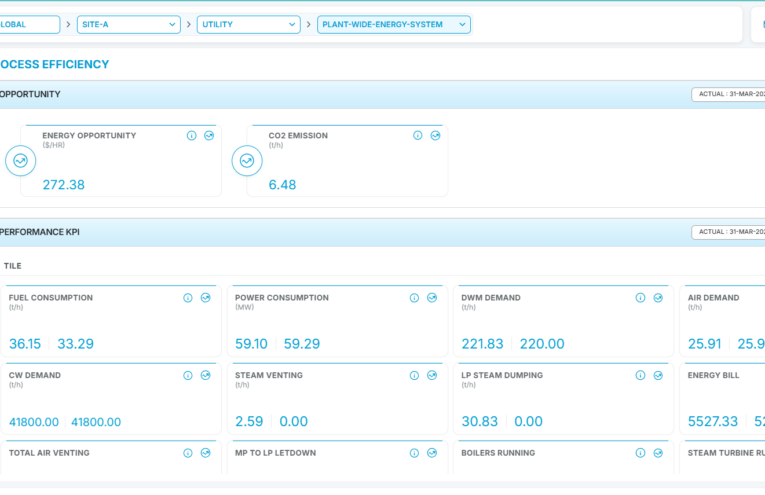Open trend chart for Total Air Venting tile
765x495 pixels.
205,453
